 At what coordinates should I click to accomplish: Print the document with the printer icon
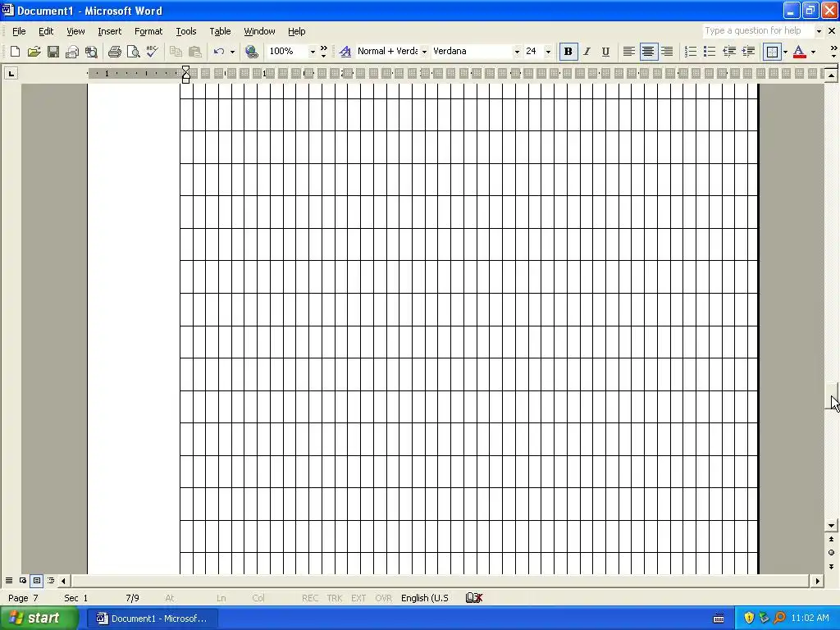pos(114,52)
